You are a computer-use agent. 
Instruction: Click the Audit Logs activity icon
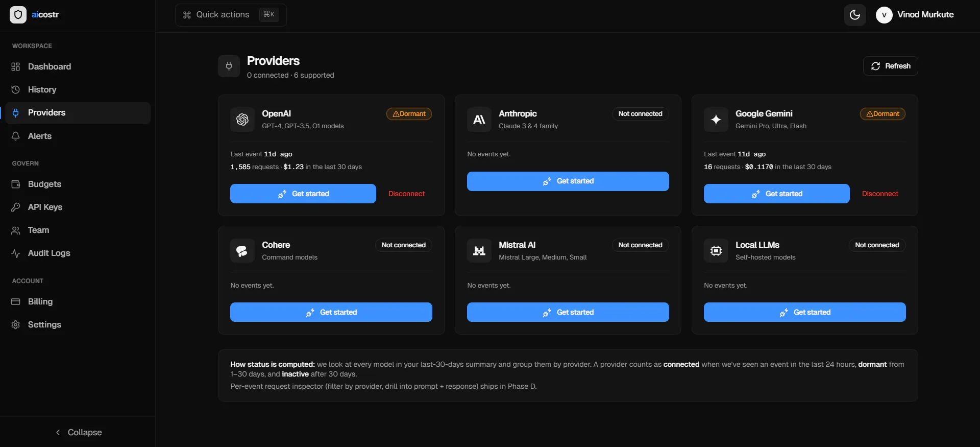point(16,253)
